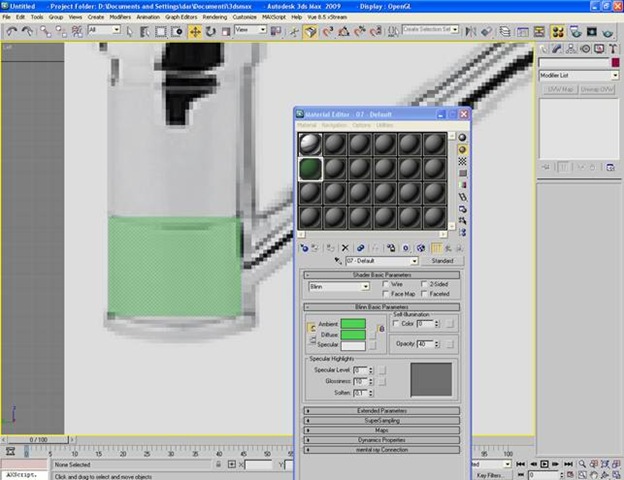Open the Modifiers menu

120,17
